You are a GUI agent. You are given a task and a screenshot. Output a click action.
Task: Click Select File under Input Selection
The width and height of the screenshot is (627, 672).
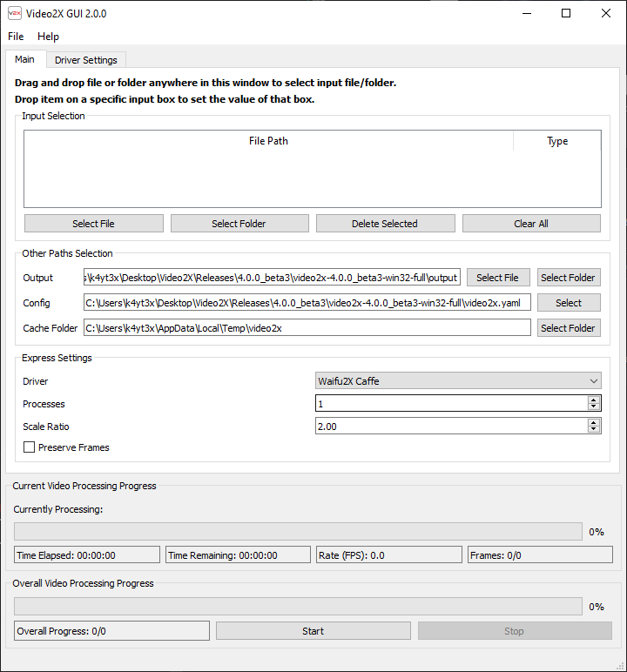click(93, 224)
